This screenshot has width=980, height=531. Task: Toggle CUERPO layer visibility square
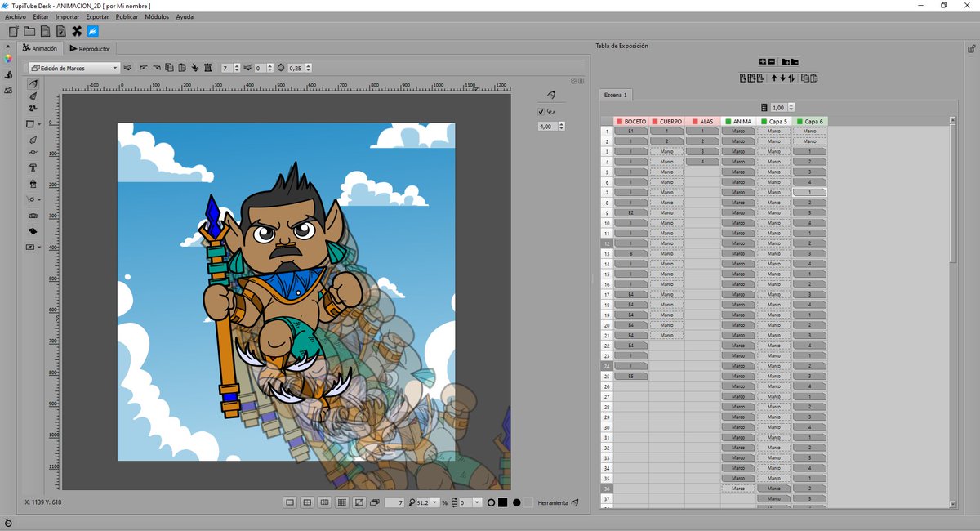click(x=655, y=122)
